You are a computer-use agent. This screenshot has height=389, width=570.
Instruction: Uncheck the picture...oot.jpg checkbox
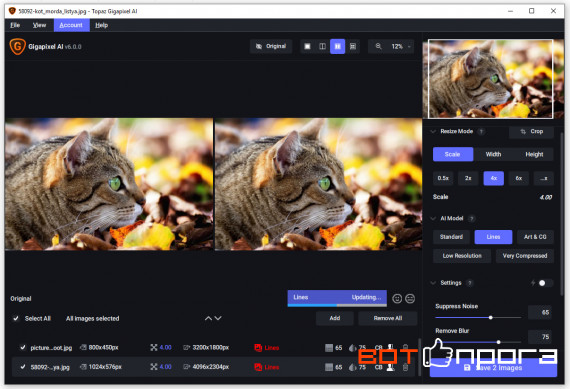[23, 348]
